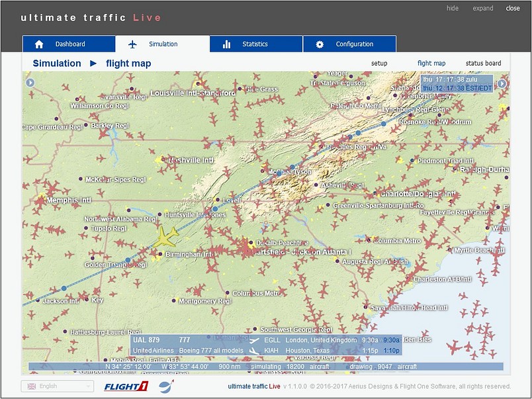The height and width of the screenshot is (399, 532).
Task: Click the arrival plane icon beside KIAH
Action: click(254, 351)
